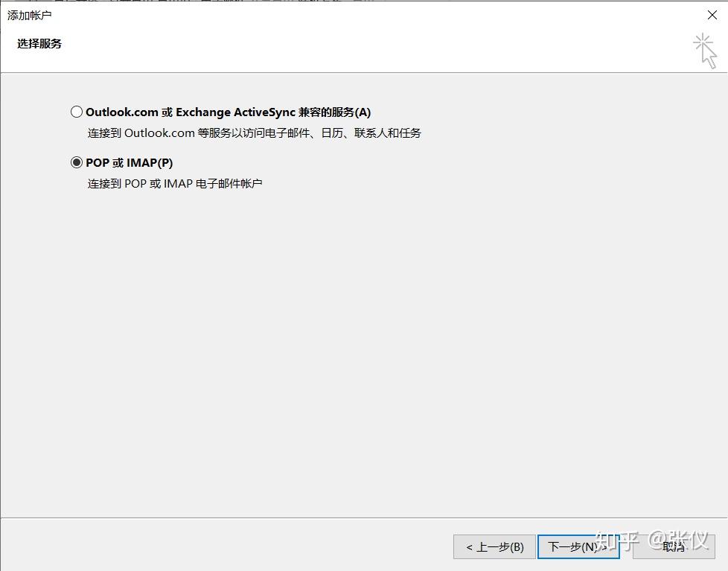Click the text 连接到 POP 或 IMAP 电子邮件帐户

coord(175,184)
